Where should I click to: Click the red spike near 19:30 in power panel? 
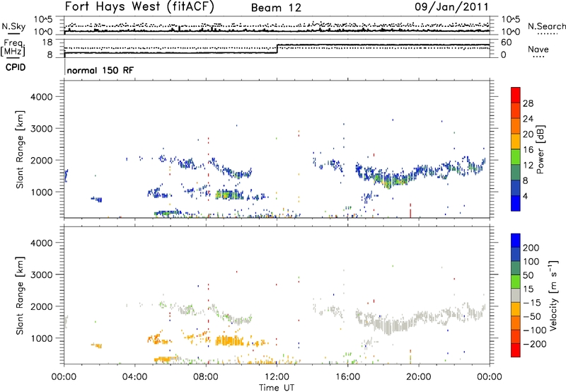410,210
